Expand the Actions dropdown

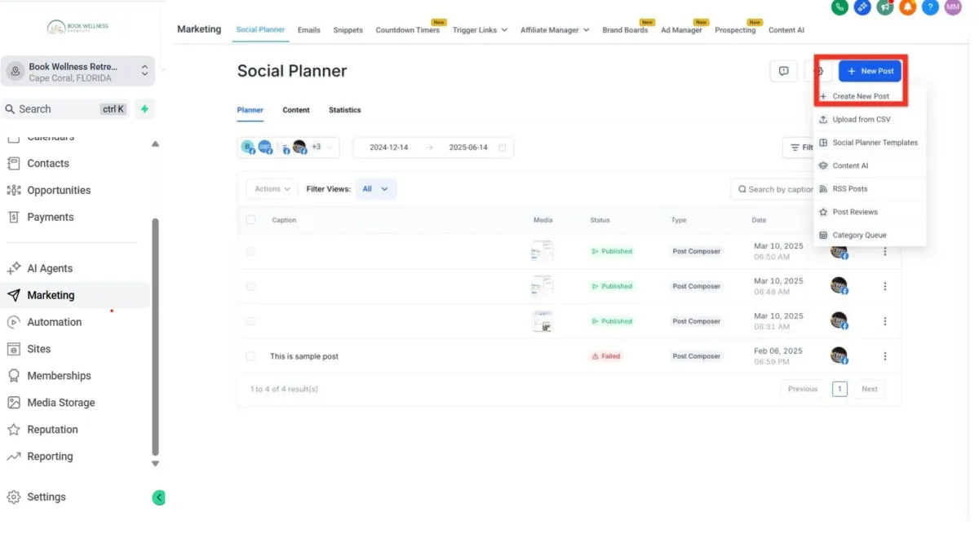click(272, 189)
